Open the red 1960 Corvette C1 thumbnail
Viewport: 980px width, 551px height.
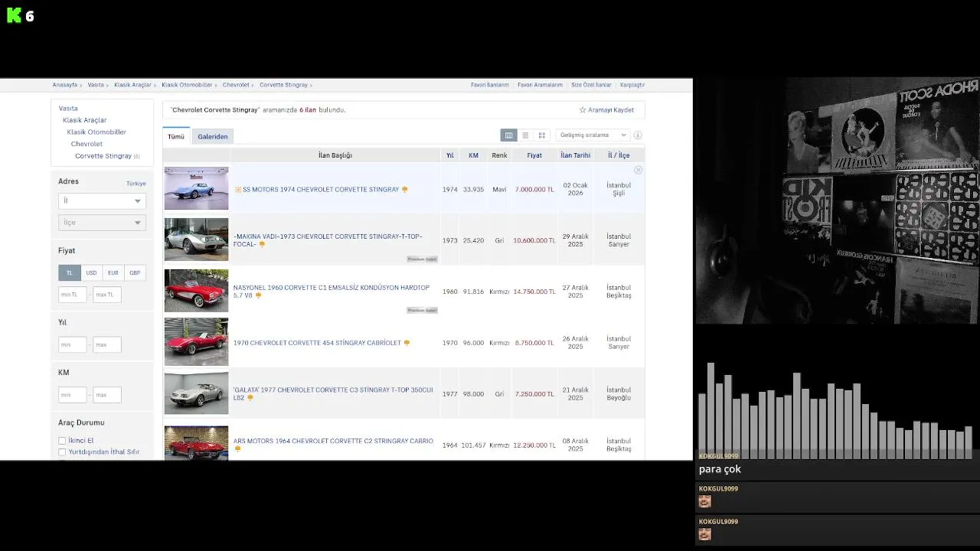click(196, 291)
